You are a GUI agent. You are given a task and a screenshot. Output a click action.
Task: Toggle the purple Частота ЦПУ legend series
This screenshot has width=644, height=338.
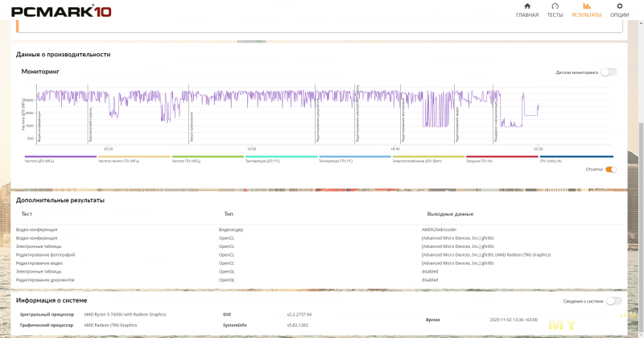[60, 159]
